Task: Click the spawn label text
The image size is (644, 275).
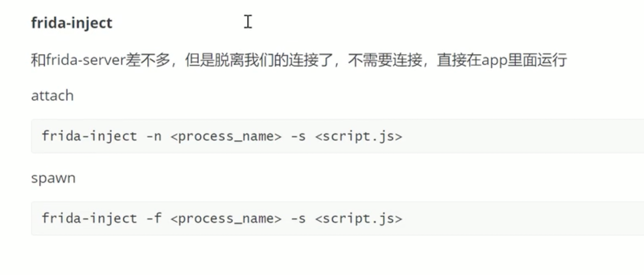Action: (53, 179)
